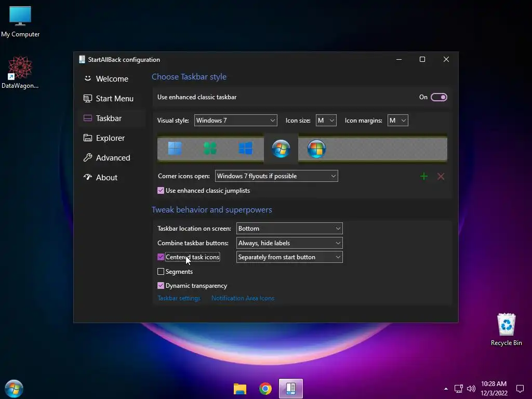Viewport: 532px width, 399px height.
Task: Open the Windows 7 Start orb
Action: pos(14,389)
